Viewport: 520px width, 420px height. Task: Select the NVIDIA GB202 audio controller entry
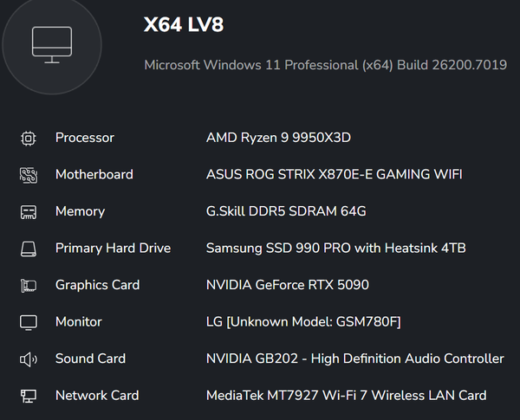click(354, 359)
